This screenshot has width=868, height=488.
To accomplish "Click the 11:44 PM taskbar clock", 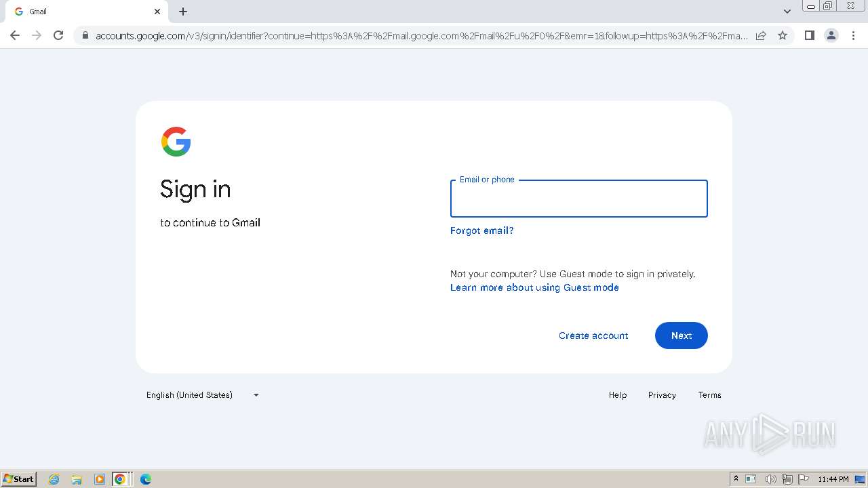I will tap(833, 479).
